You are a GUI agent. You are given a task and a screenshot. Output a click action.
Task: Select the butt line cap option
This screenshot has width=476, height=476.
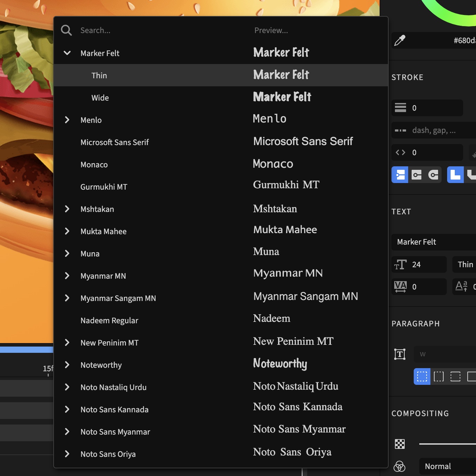coord(400,175)
